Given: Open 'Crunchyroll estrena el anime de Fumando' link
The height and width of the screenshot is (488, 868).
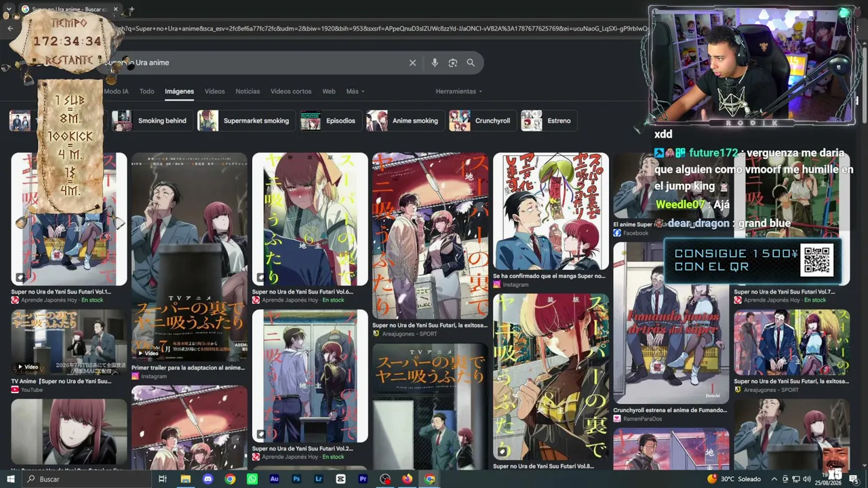Looking at the screenshot, I should click(x=670, y=411).
